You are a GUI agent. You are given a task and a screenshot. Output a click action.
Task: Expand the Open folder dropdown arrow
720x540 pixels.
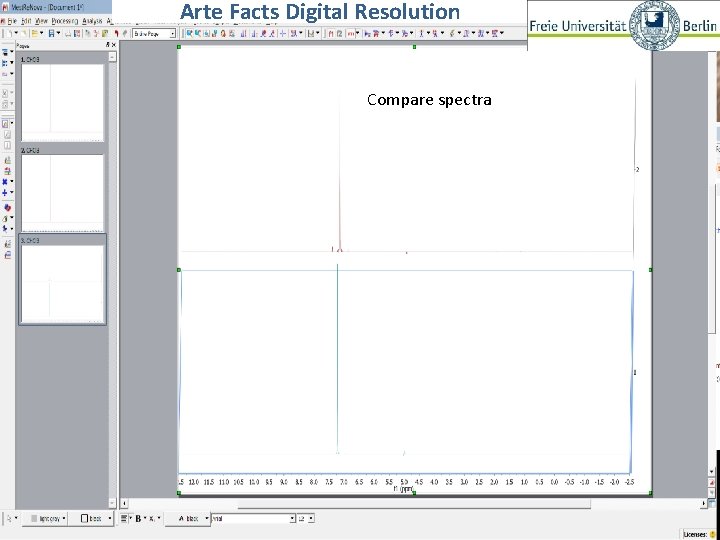(41, 34)
